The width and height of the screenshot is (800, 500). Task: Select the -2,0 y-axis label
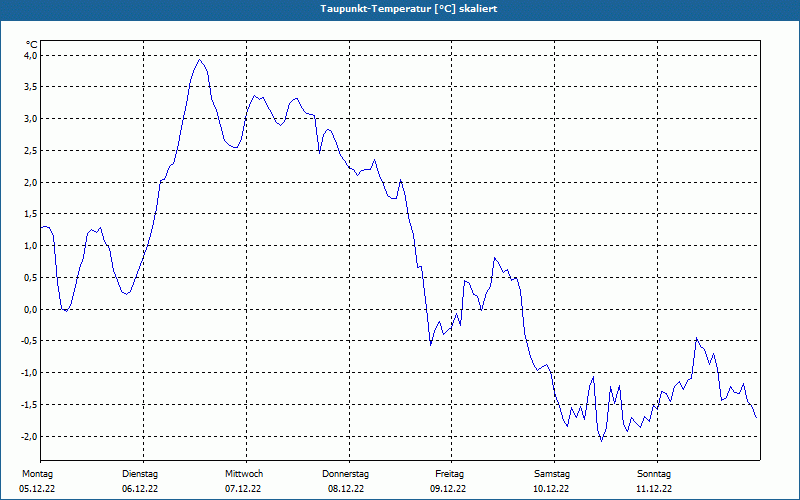[x=28, y=436]
